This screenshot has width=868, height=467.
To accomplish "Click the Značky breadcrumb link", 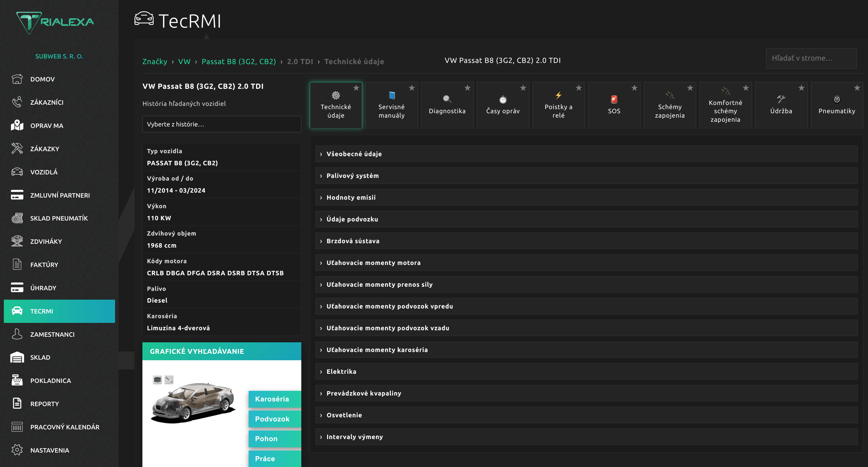I will [x=155, y=62].
